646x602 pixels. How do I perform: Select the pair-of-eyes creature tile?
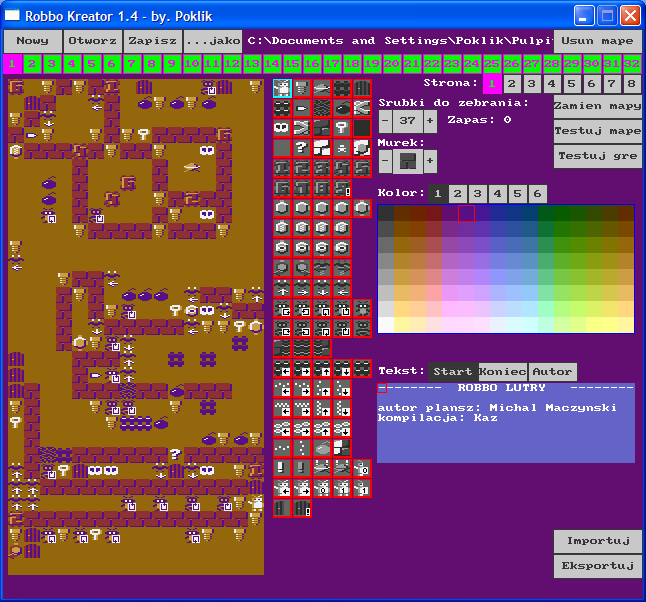point(282,128)
